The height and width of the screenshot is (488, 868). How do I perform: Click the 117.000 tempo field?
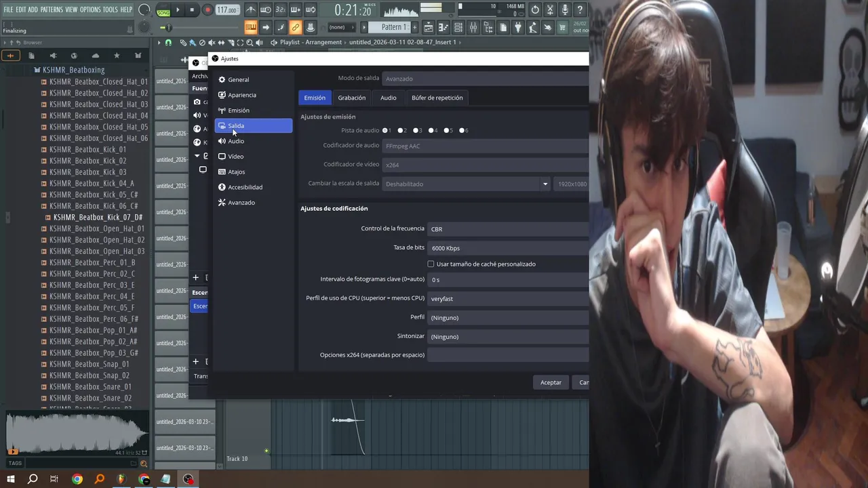tap(227, 10)
